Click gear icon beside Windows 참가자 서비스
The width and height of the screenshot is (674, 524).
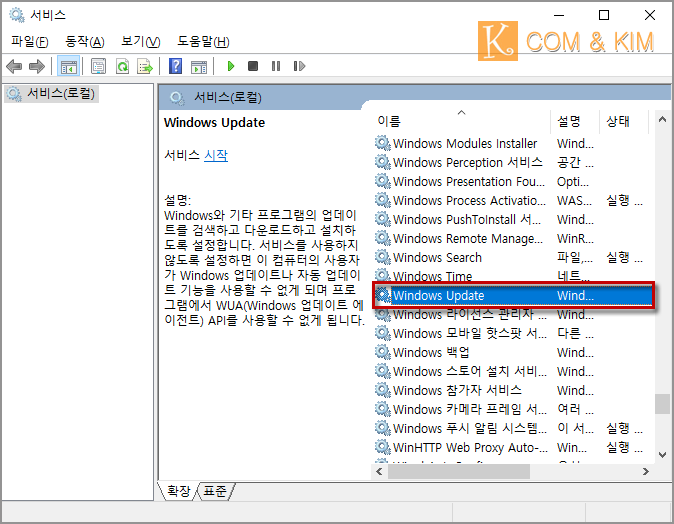[382, 390]
